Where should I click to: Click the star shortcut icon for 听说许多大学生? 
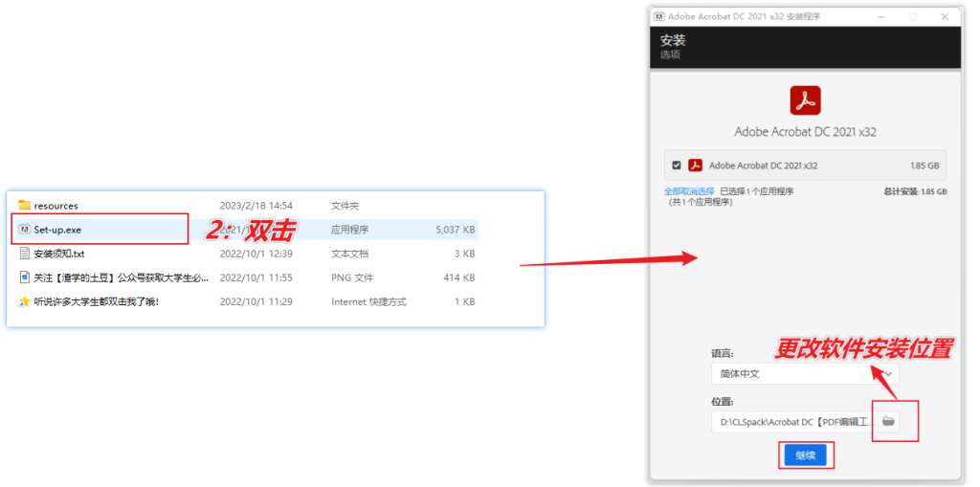coord(24,301)
